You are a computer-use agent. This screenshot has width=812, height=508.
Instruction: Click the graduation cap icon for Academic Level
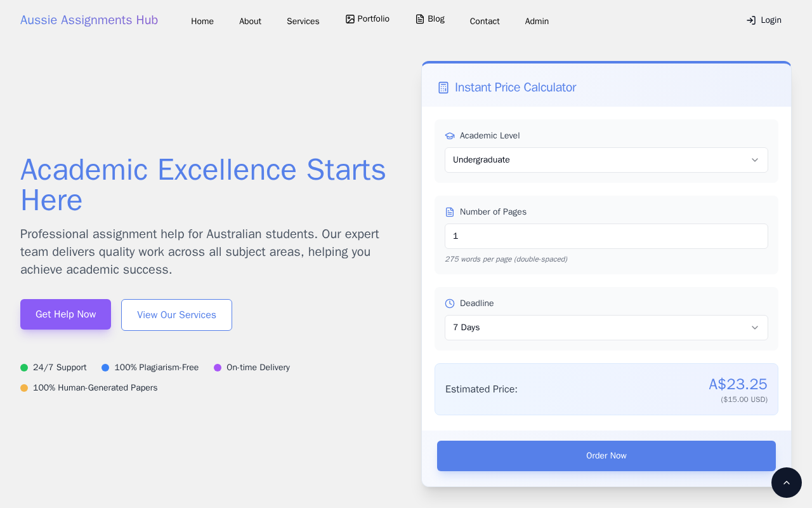[x=450, y=136]
